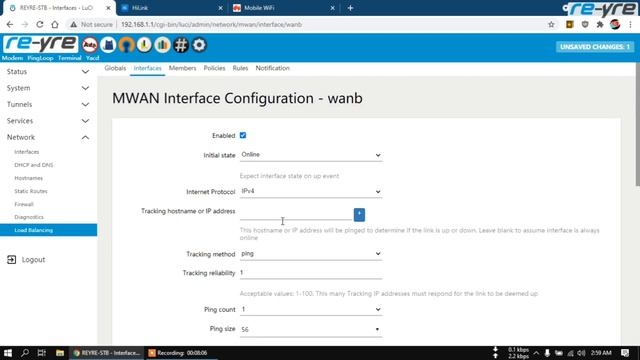Reload the page with refresh icon

pyautogui.click(x=40, y=24)
